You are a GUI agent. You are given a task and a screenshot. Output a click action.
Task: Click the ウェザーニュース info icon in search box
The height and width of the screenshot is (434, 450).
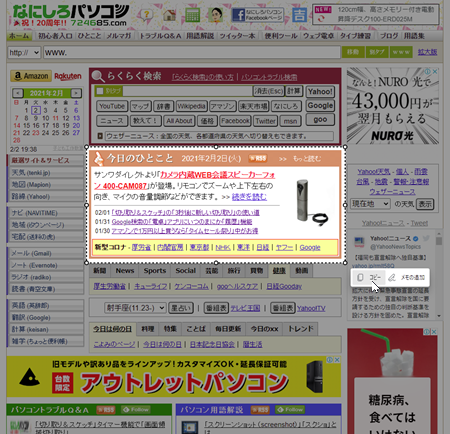(x=100, y=136)
